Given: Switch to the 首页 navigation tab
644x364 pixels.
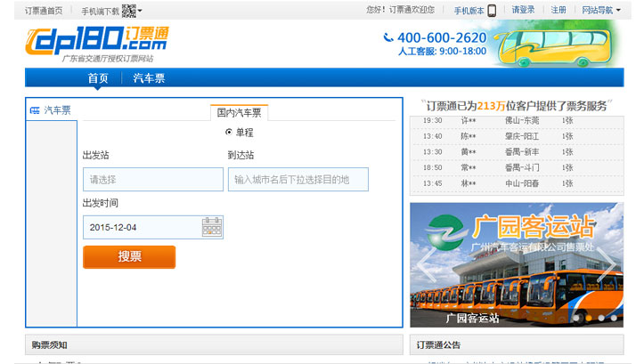Looking at the screenshot, I should (x=98, y=78).
